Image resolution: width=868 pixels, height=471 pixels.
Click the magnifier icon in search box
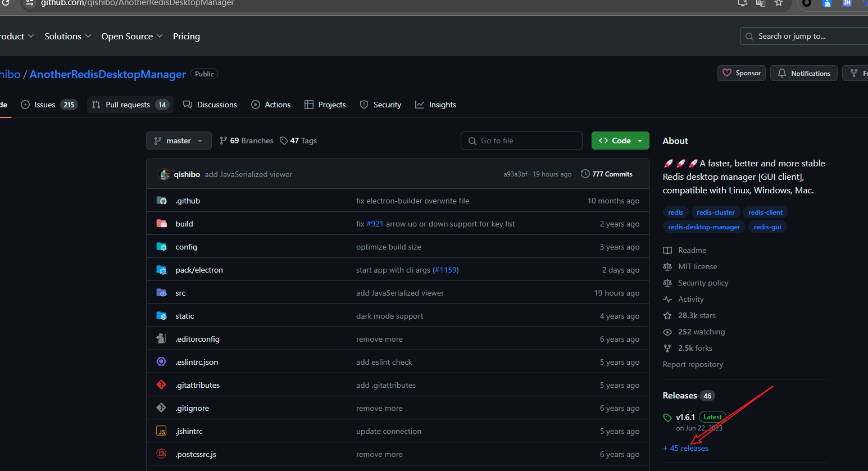coord(749,37)
